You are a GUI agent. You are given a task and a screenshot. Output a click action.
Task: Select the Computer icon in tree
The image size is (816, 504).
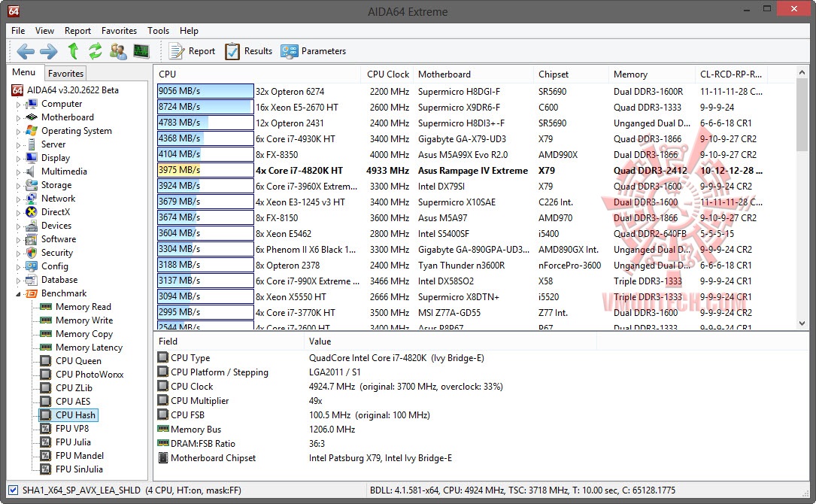tap(32, 104)
